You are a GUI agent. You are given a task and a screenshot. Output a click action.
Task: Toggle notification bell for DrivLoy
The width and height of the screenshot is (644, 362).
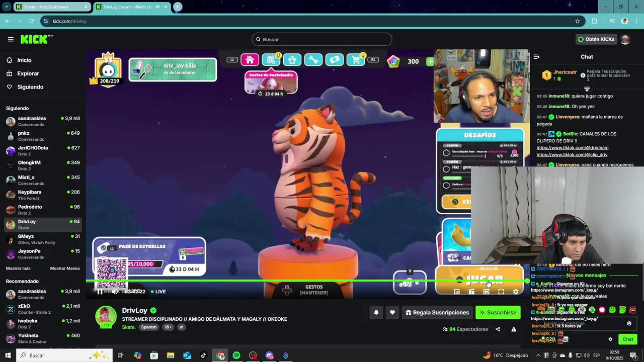[x=376, y=312]
